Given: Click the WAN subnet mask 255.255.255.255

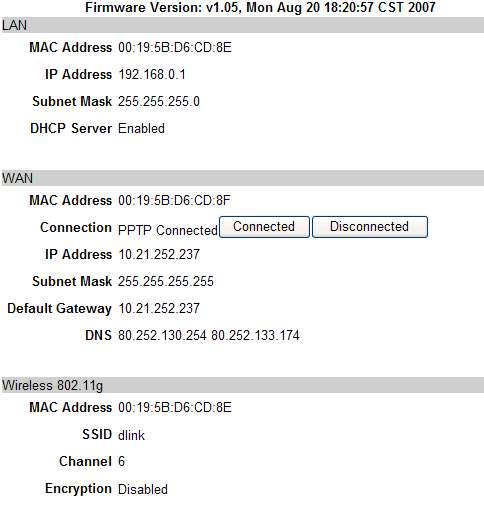Looking at the screenshot, I should pos(166,281).
